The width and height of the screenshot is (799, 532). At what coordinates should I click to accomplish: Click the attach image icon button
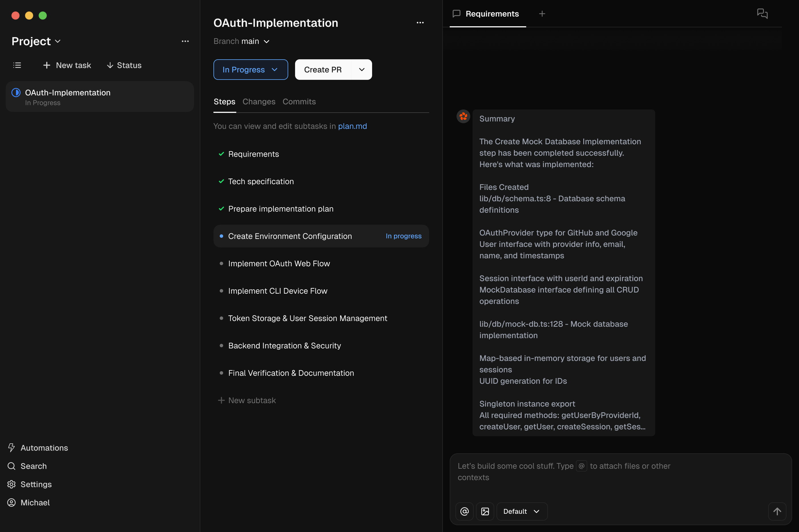tap(485, 511)
